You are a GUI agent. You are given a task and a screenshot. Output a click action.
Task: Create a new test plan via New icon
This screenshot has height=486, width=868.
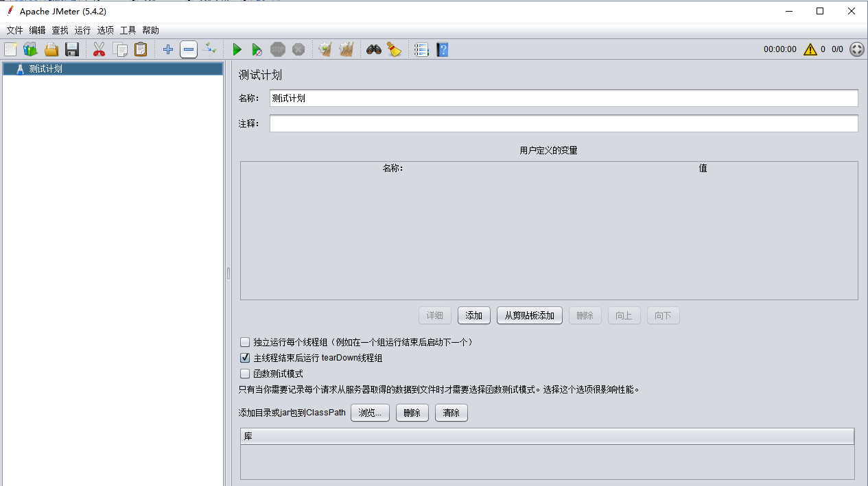pyautogui.click(x=10, y=49)
